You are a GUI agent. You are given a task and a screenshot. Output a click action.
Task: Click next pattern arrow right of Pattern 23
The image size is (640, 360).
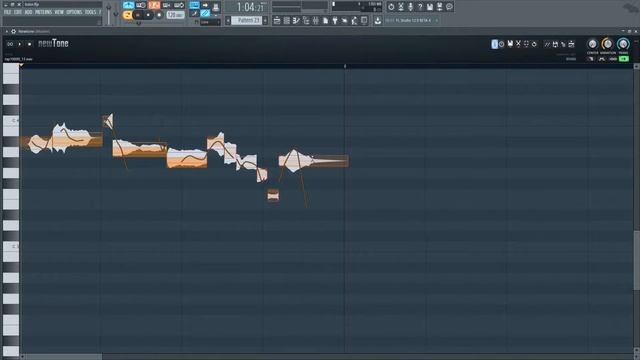click(265, 20)
